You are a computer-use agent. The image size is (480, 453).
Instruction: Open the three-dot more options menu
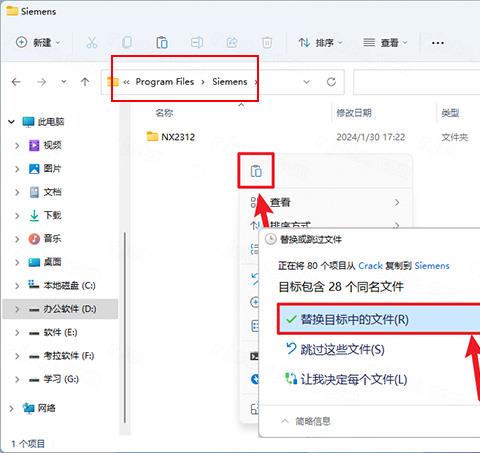[x=438, y=43]
